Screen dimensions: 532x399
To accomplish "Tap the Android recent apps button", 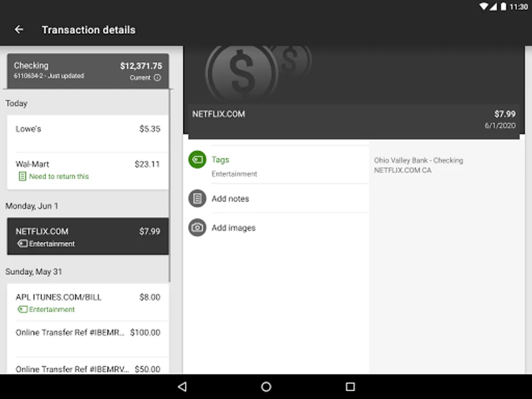I will (x=350, y=387).
